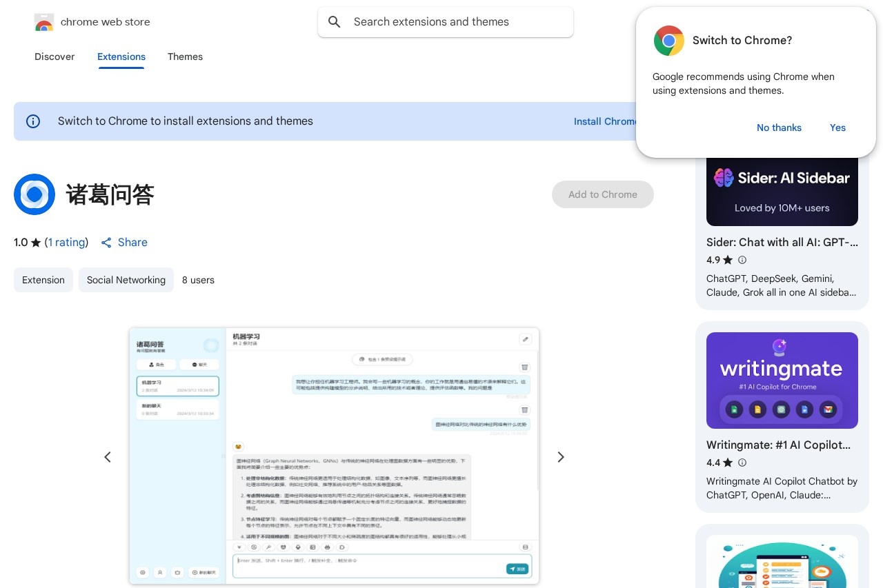Open the Sider AI Sidebar thumbnail
The height and width of the screenshot is (588, 883).
782,190
